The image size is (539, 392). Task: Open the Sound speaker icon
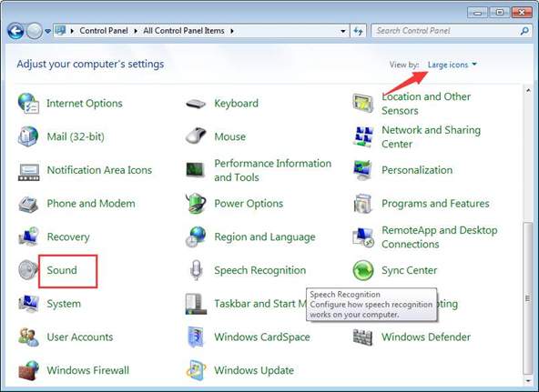click(28, 270)
